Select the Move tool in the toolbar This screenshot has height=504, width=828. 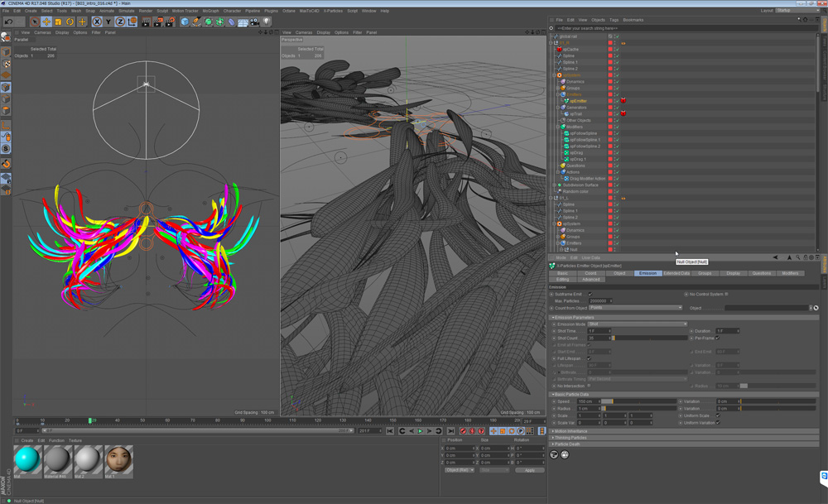(x=46, y=21)
